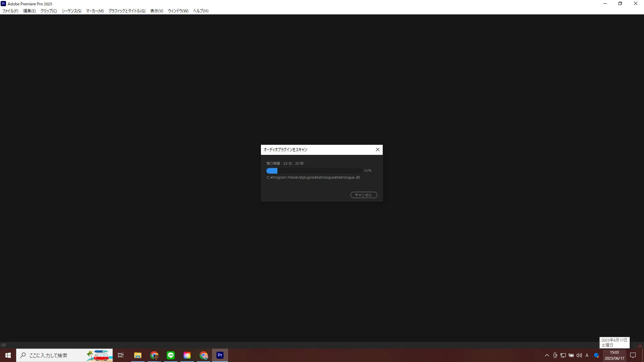Screen dimensions: 644x362
Task: Open the 編集(E) menu
Action: point(30,11)
